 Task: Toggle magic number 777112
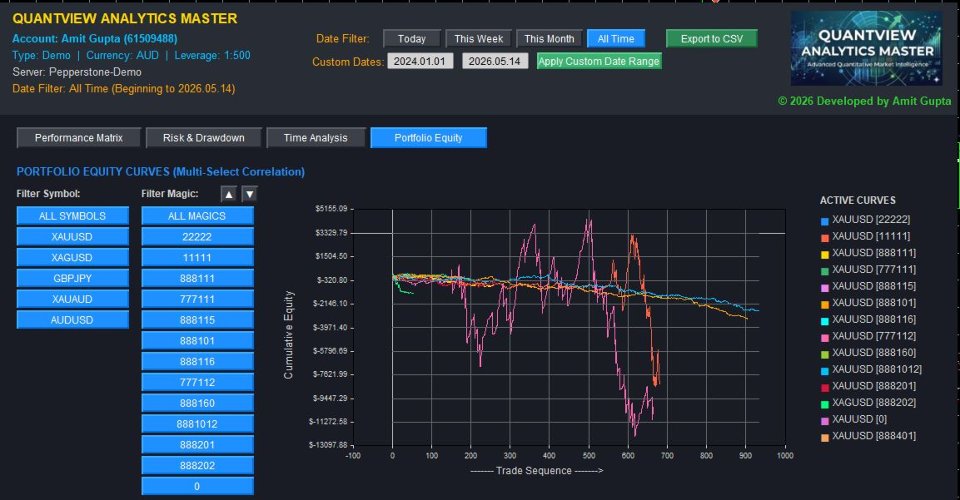[197, 382]
